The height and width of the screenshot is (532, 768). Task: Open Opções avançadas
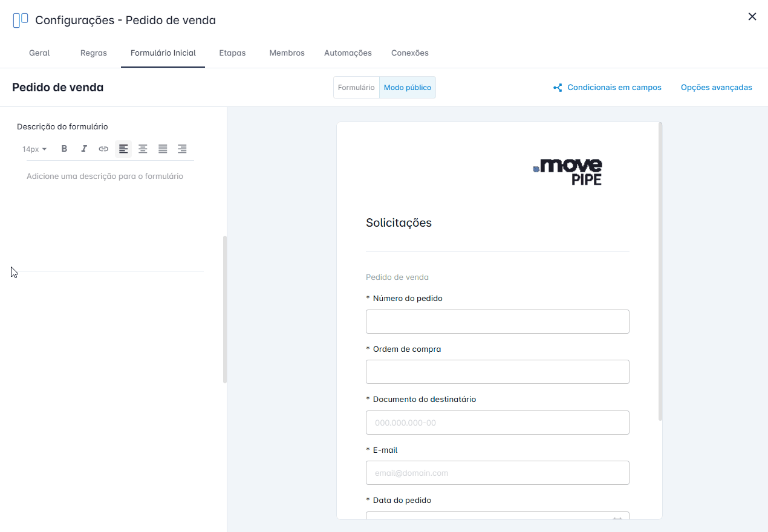click(717, 88)
